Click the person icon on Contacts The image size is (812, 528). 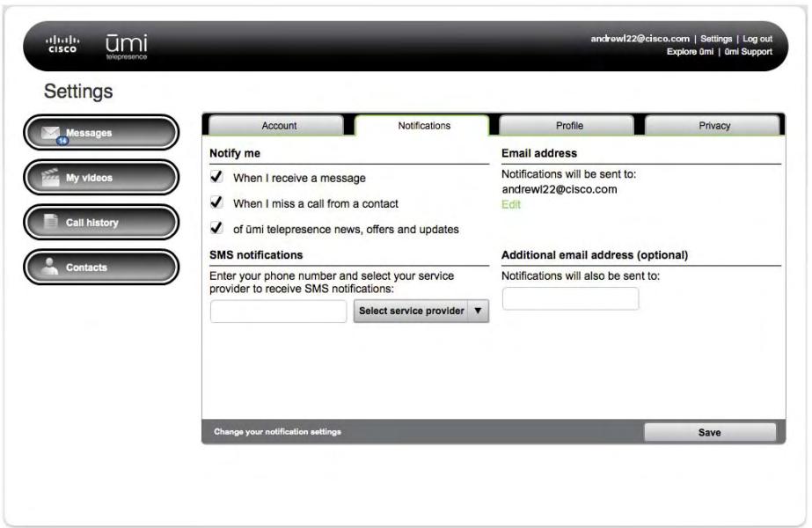[49, 267]
